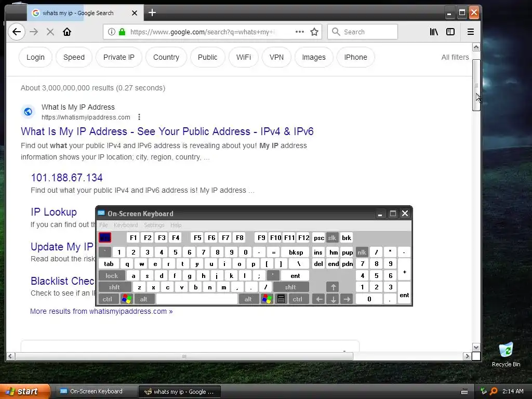Open page actions three-dot menu in address bar
Viewport: 532px width, 399px height.
click(300, 32)
